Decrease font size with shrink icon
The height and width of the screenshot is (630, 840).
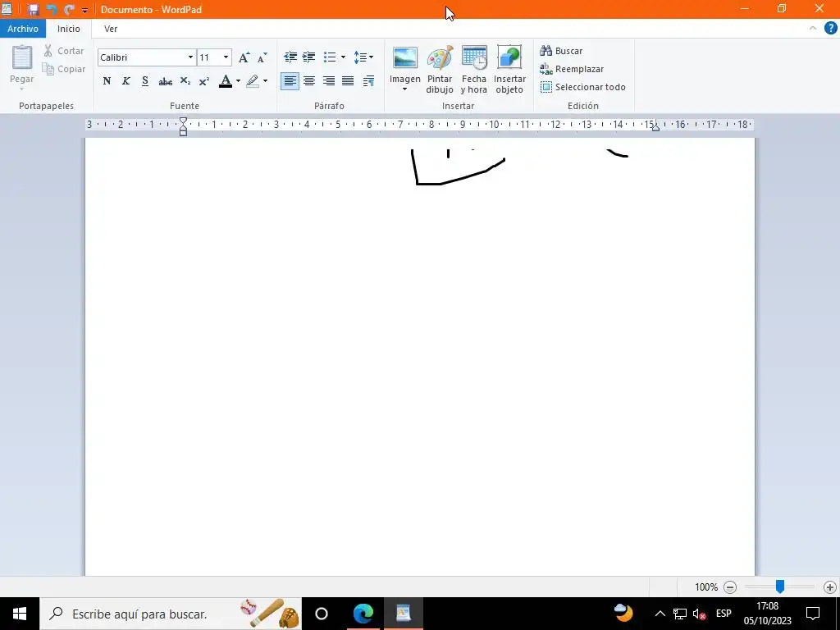tap(262, 57)
